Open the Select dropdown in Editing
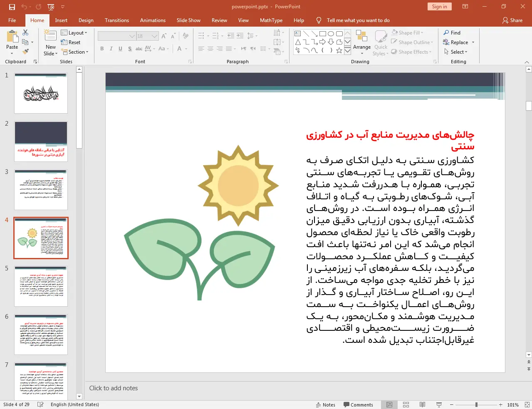The width and height of the screenshot is (532, 409). tap(455, 52)
